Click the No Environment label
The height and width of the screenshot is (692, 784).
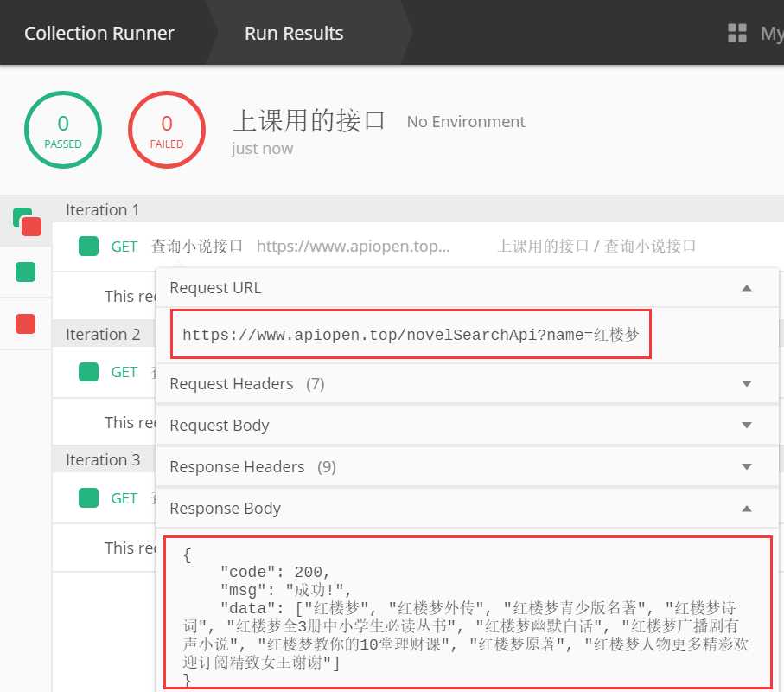coord(466,122)
